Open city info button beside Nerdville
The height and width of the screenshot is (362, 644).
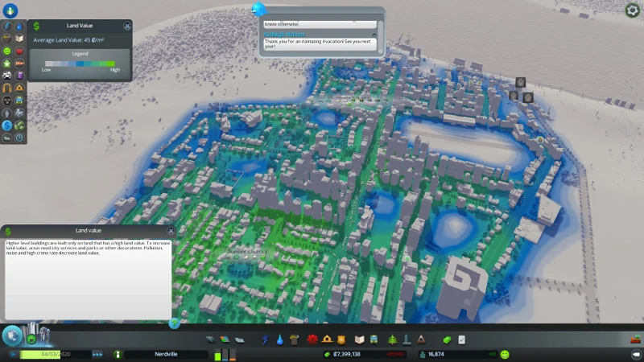[x=118, y=354]
